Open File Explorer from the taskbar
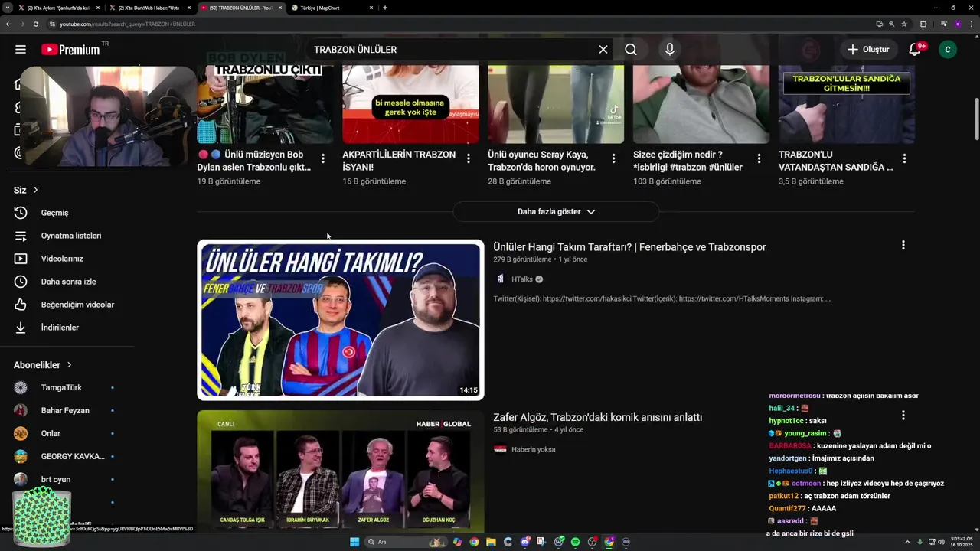The height and width of the screenshot is (551, 980). 491,542
